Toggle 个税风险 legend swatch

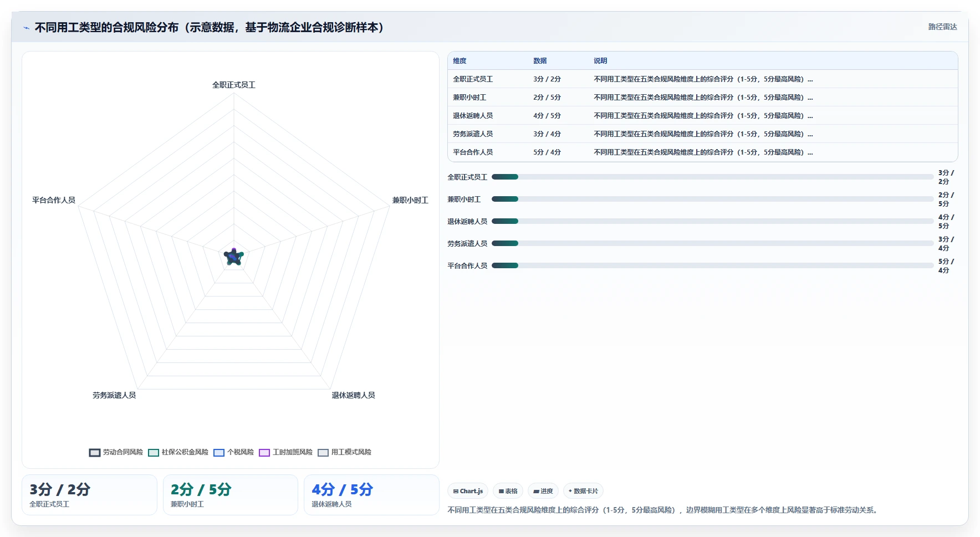tap(219, 453)
